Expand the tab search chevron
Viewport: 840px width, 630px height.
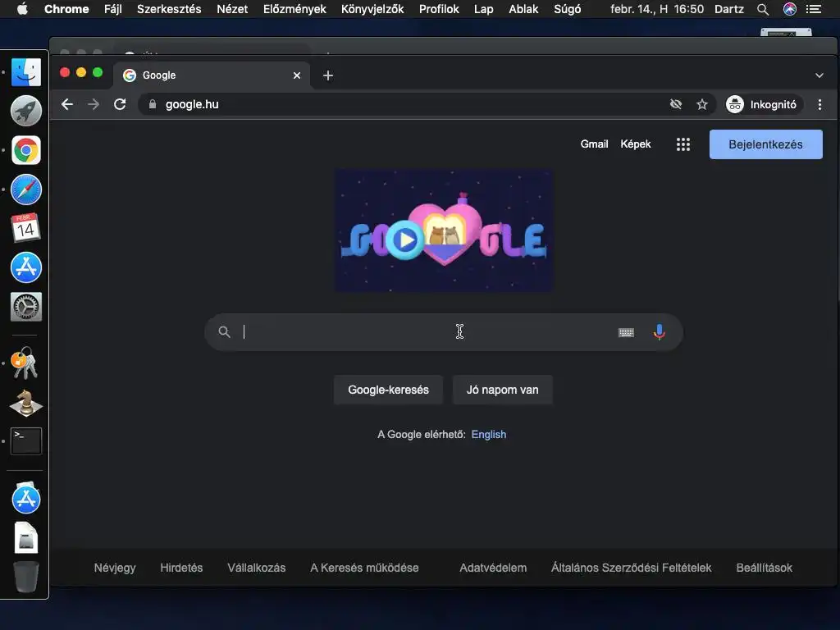(x=819, y=75)
